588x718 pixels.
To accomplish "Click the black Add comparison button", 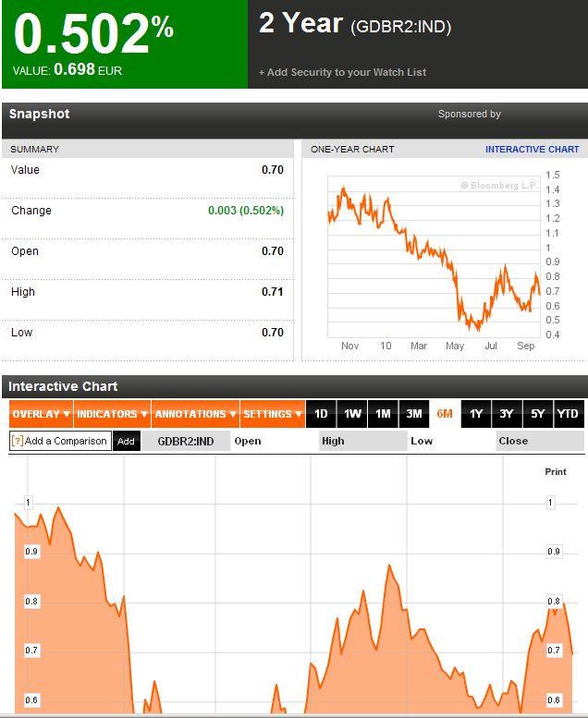I will tap(126, 441).
